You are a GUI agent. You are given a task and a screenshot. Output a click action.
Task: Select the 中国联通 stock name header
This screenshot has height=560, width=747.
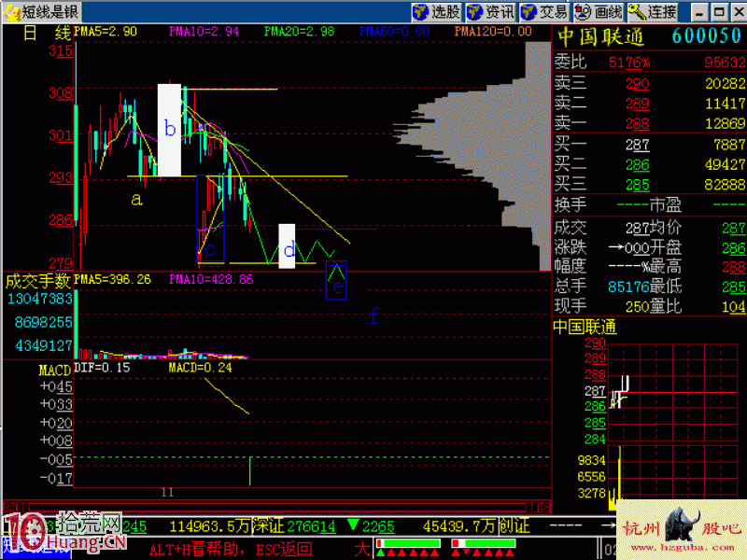(x=600, y=36)
